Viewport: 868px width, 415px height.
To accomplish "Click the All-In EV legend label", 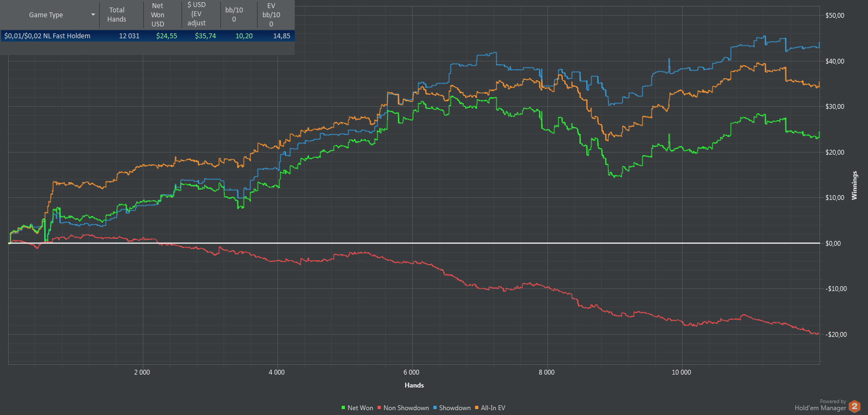I will [x=493, y=408].
